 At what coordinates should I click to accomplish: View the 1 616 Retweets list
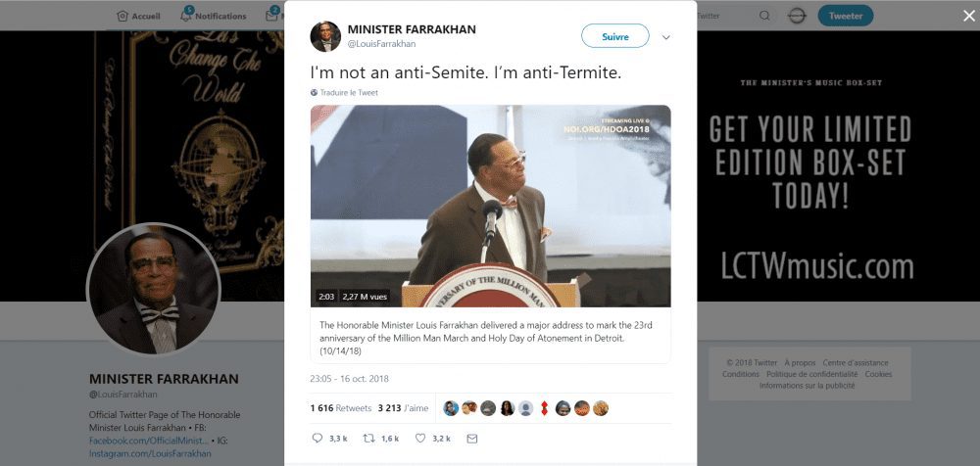pyautogui.click(x=341, y=408)
